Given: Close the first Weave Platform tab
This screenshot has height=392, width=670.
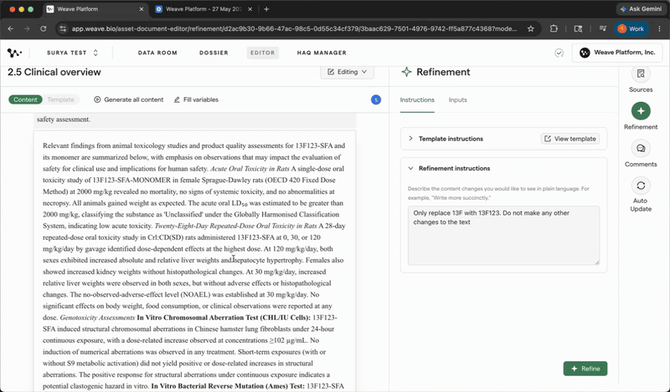Looking at the screenshot, I should (x=141, y=9).
